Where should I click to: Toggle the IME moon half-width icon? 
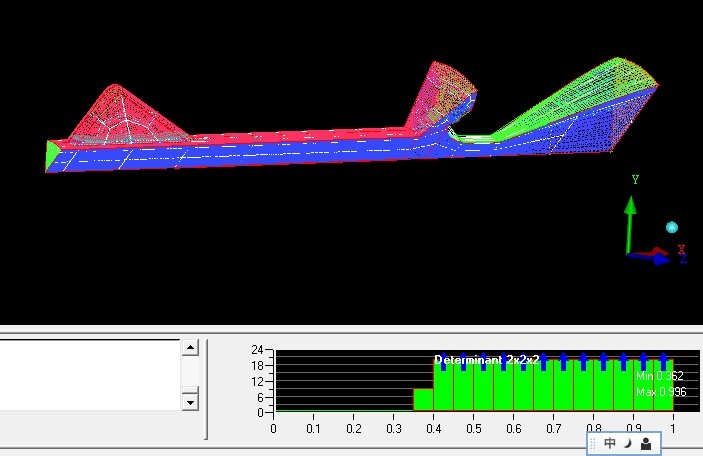628,443
